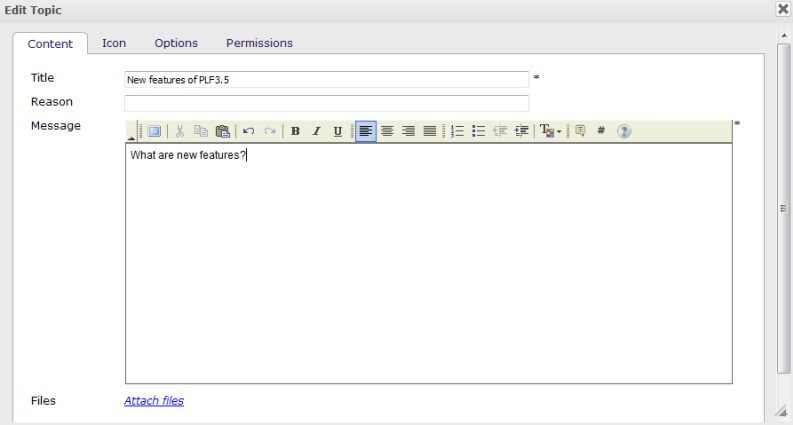793x425 pixels.
Task: Click the vertical scrollbar on the right
Action: 784,208
